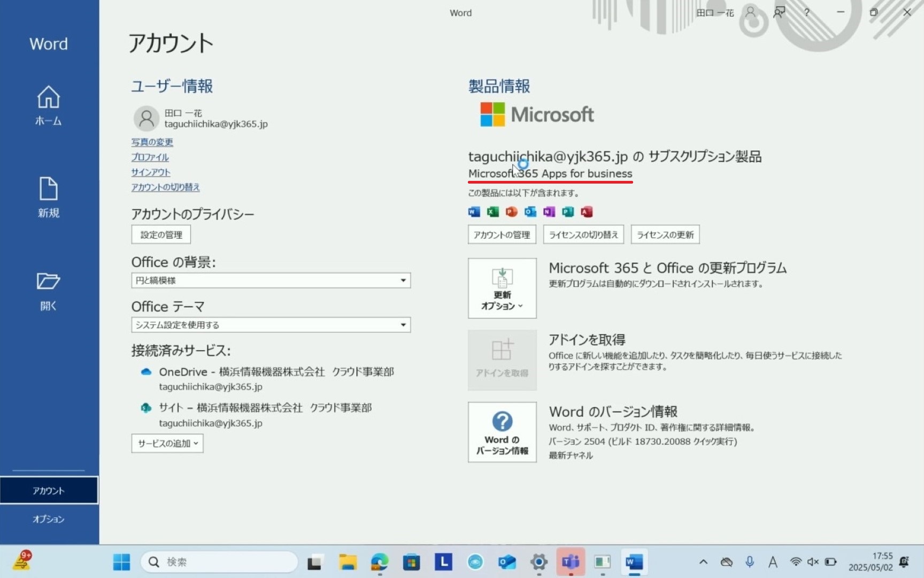Click the Microsoft logo
Image resolution: width=924 pixels, height=578 pixels.
click(537, 115)
